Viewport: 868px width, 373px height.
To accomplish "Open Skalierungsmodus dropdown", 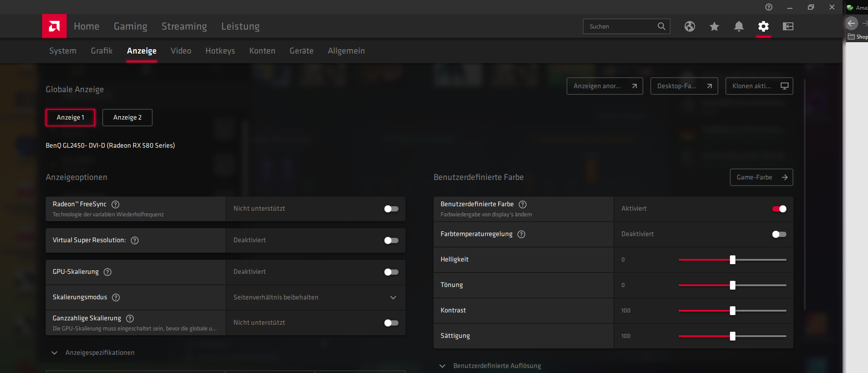I will coord(316,298).
